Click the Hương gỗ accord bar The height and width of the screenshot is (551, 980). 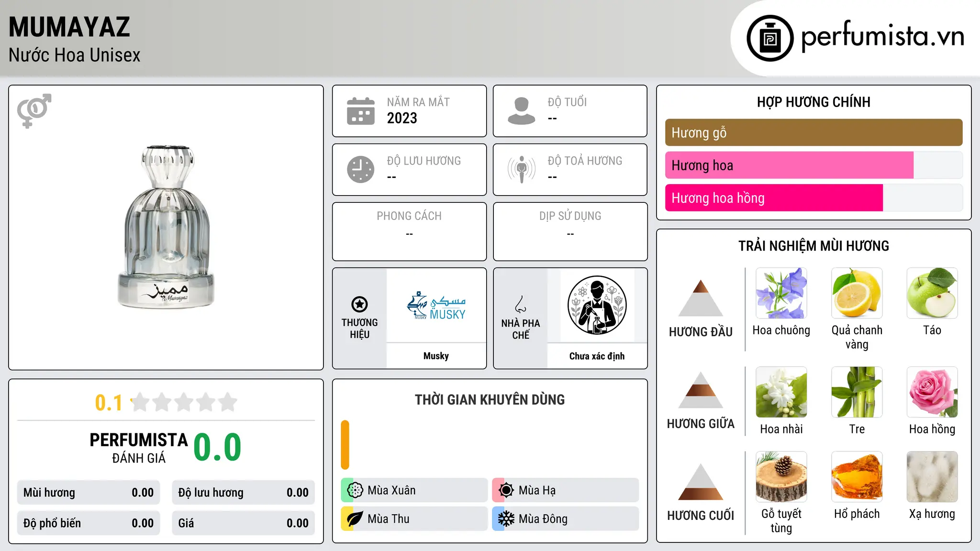coord(813,132)
